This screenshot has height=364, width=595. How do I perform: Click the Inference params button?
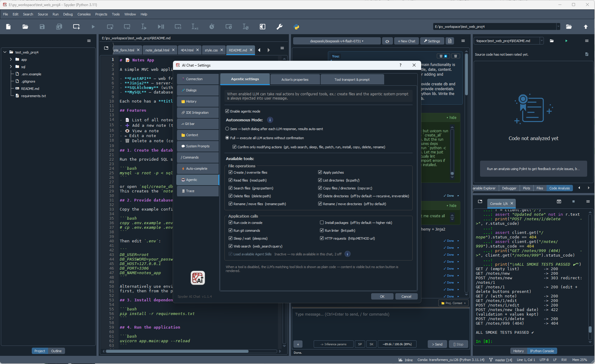[333, 344]
